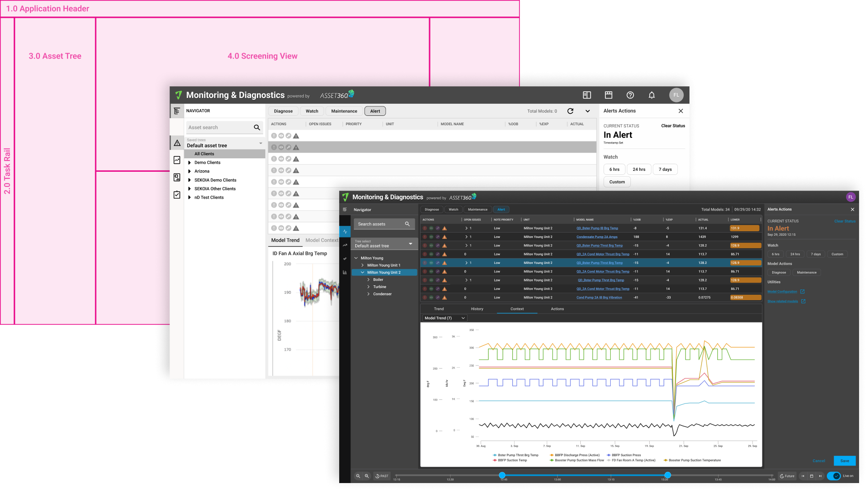Click the search magnifier in Asset search
Image resolution: width=868 pixels, height=492 pixels.
[257, 127]
